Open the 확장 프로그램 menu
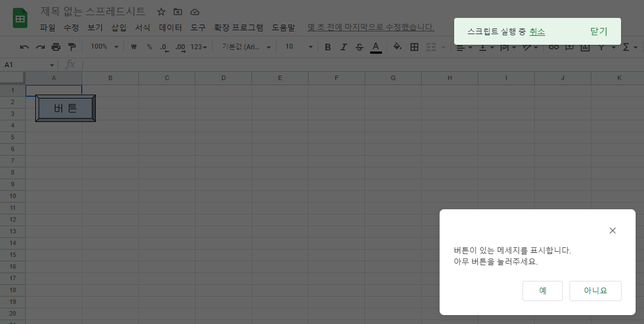Image resolution: width=644 pixels, height=324 pixels. [239, 27]
